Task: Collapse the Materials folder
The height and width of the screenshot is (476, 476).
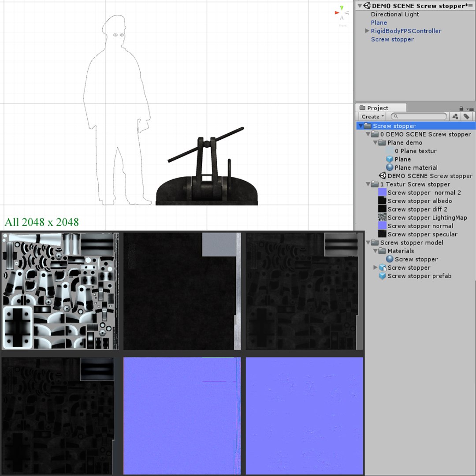Action: point(375,251)
